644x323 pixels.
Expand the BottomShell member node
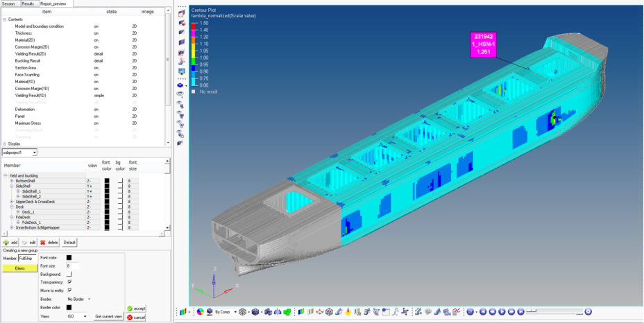[12, 181]
